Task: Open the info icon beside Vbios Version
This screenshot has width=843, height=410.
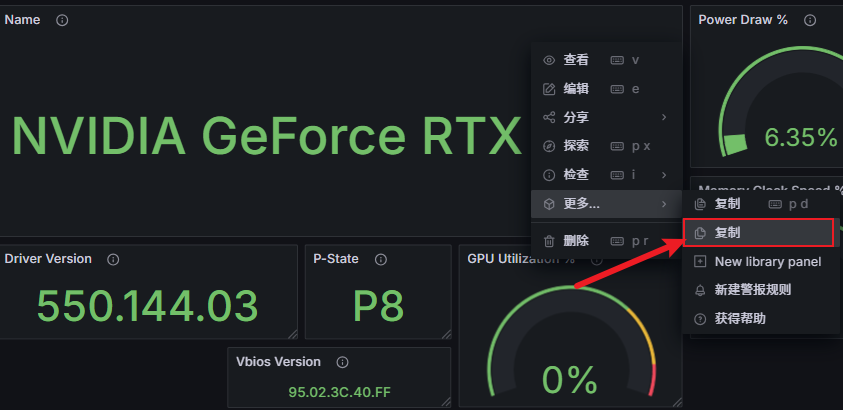Action: pos(342,362)
